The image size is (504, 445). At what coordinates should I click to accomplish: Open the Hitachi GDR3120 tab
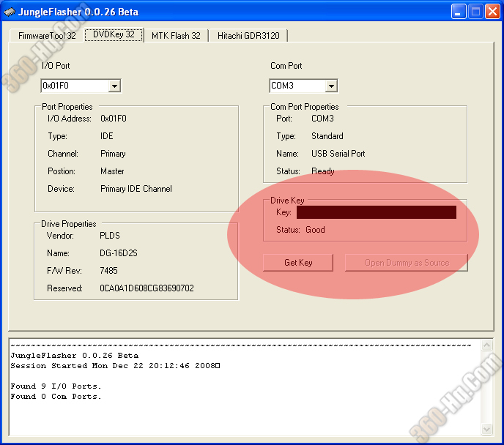(248, 36)
